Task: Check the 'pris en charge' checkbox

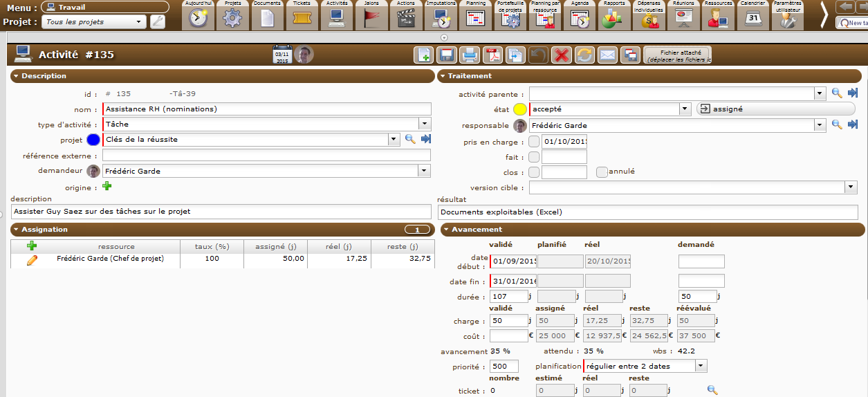Action: pyautogui.click(x=533, y=142)
